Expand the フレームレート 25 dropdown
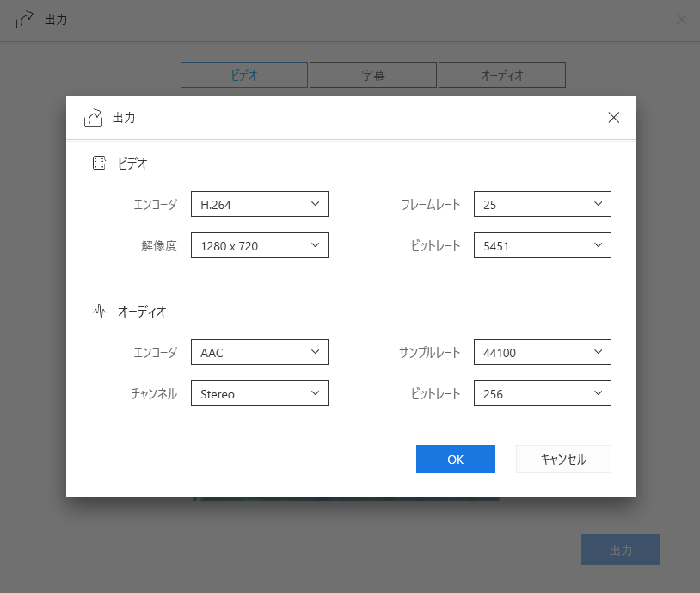The width and height of the screenshot is (700, 593). click(542, 204)
